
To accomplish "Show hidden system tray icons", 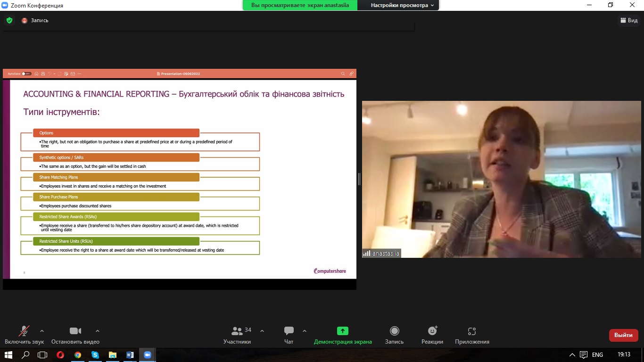I will 572,355.
